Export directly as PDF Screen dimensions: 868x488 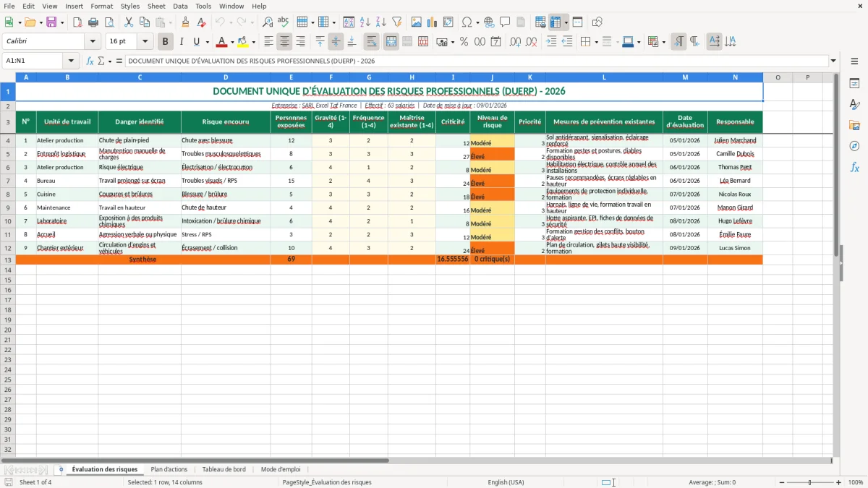pos(77,22)
